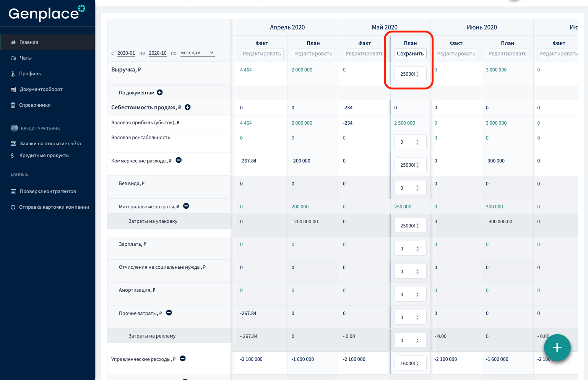Select the Профиль person icon
This screenshot has height=380, width=588.
tap(13, 74)
